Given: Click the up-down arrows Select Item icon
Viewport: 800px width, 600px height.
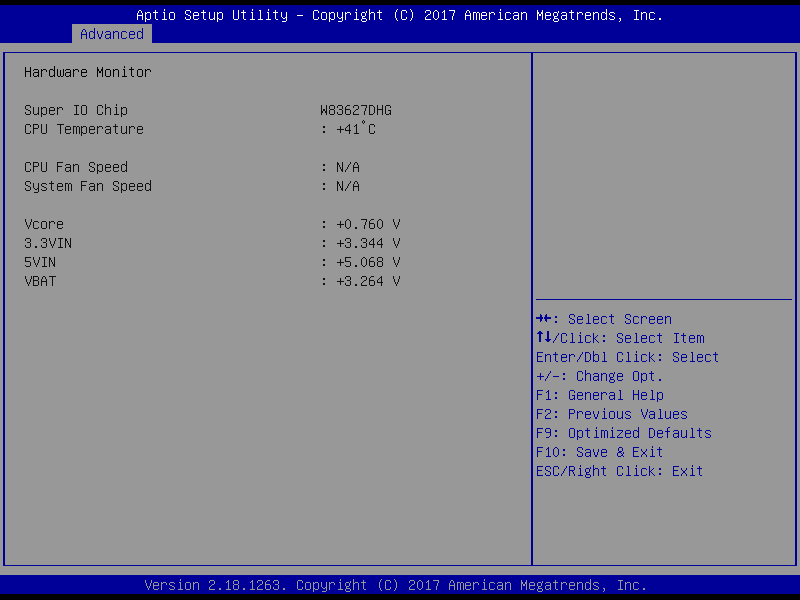Looking at the screenshot, I should click(x=544, y=338).
